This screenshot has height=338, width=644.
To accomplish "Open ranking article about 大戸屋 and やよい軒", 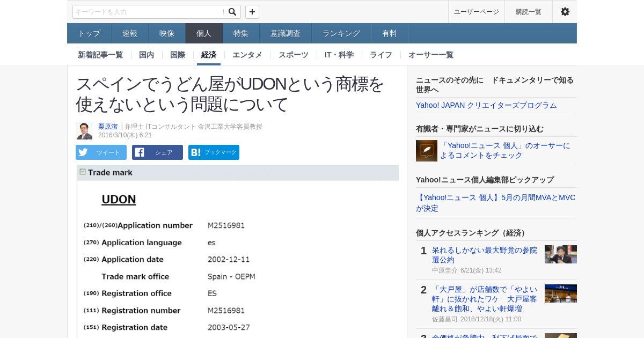I will (484, 299).
